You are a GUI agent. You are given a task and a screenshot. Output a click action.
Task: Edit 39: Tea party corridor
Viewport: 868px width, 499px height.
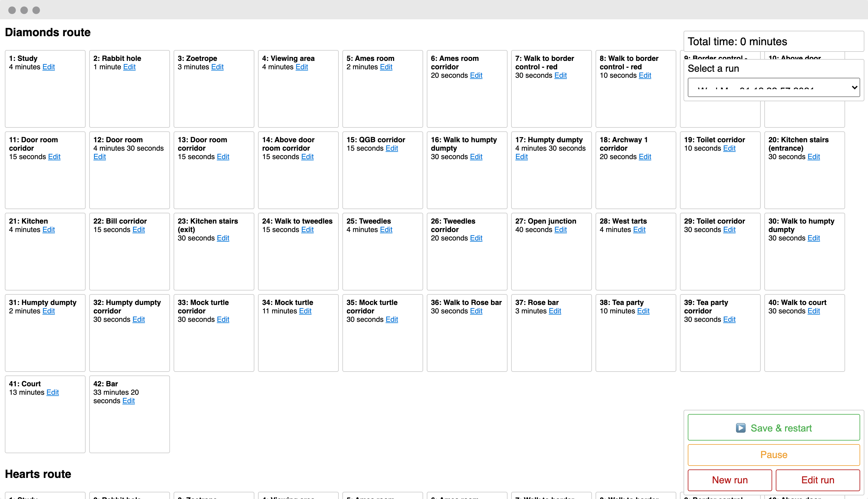(x=729, y=319)
